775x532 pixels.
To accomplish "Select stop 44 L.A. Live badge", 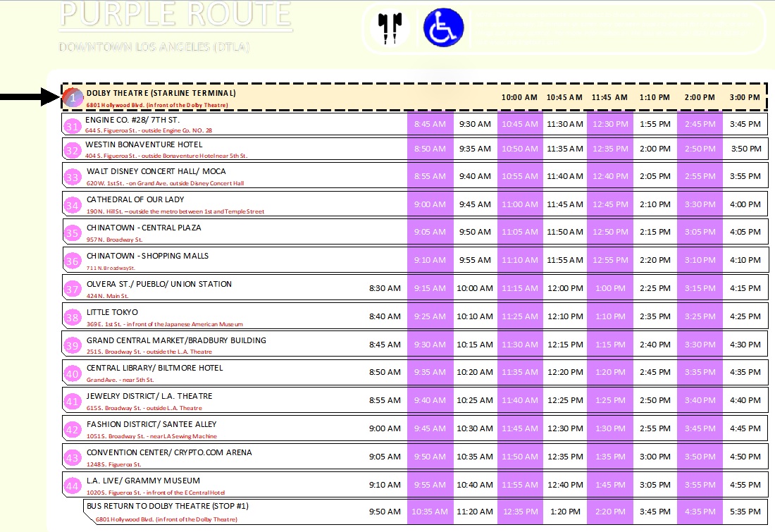I will (x=73, y=485).
